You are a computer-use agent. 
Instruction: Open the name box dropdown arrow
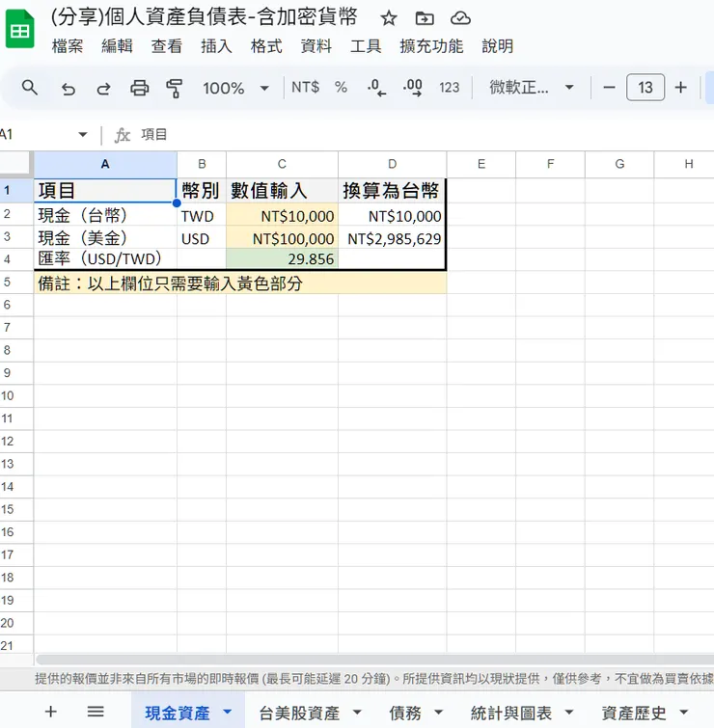(83, 135)
